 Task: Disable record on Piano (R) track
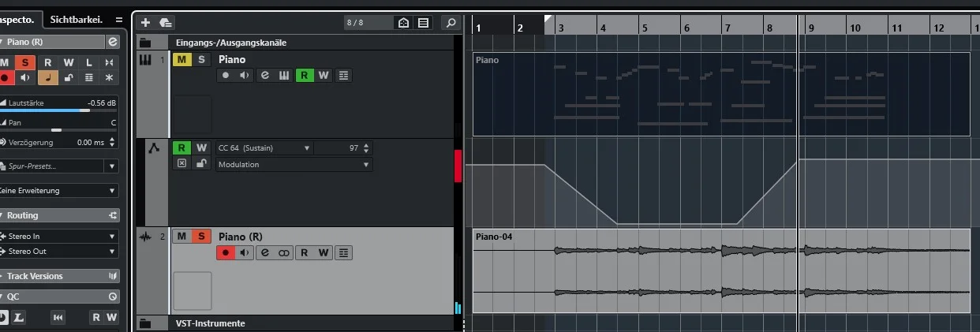225,252
